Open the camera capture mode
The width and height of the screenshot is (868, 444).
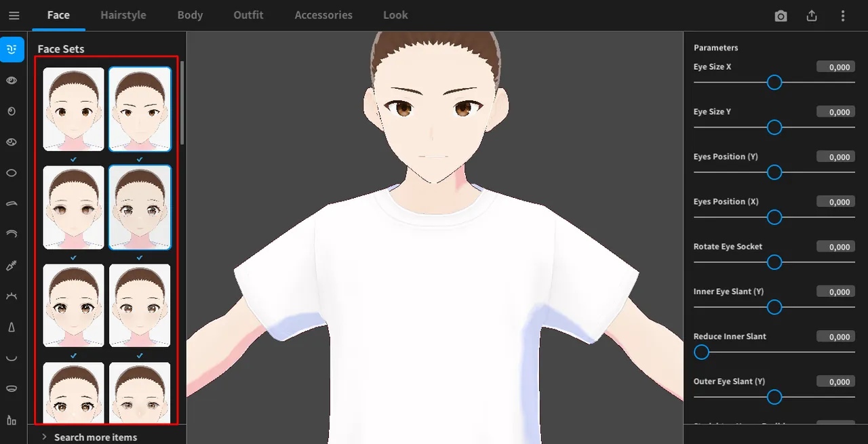click(x=781, y=16)
